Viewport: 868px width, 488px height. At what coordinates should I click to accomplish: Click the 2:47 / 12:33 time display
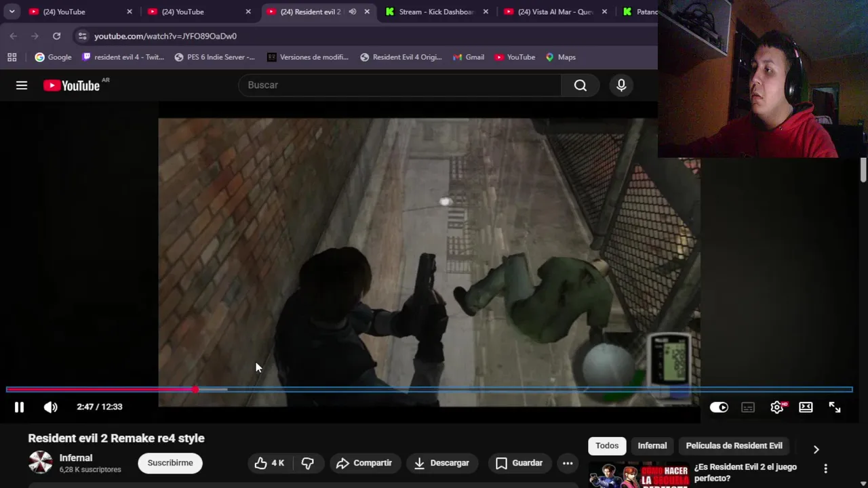(100, 407)
